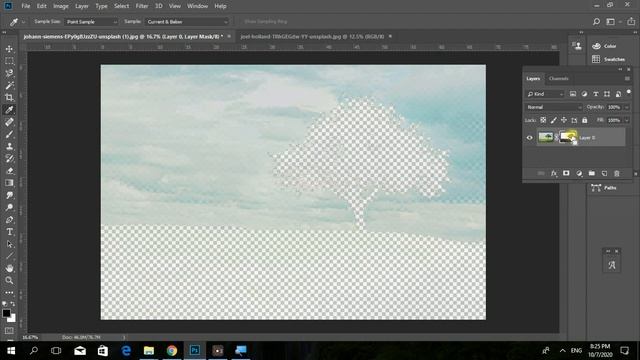Open the Fill slider dropdown arrow
Viewport: 640px width, 360px height.
pyautogui.click(x=627, y=120)
